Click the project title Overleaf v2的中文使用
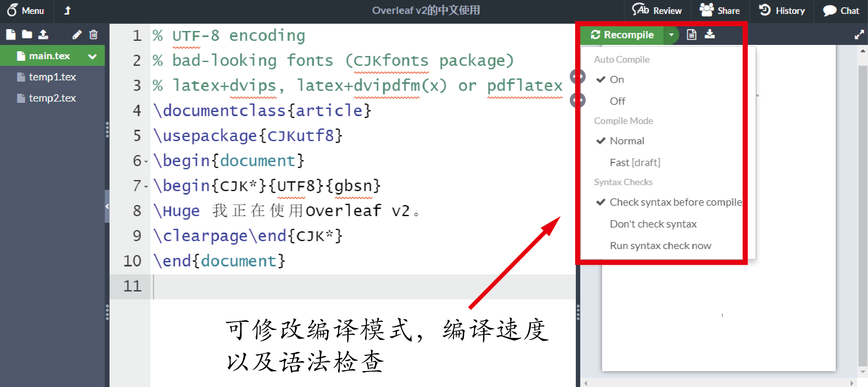Screen dimensions: 868x387 (x=426, y=10)
